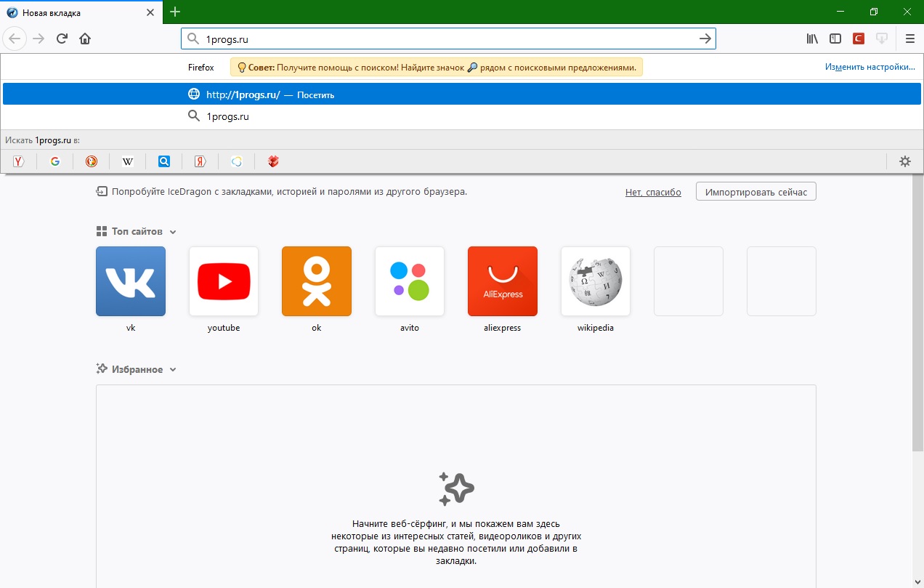
Task: Search with the Wikipedia engine icon
Action: coord(128,161)
